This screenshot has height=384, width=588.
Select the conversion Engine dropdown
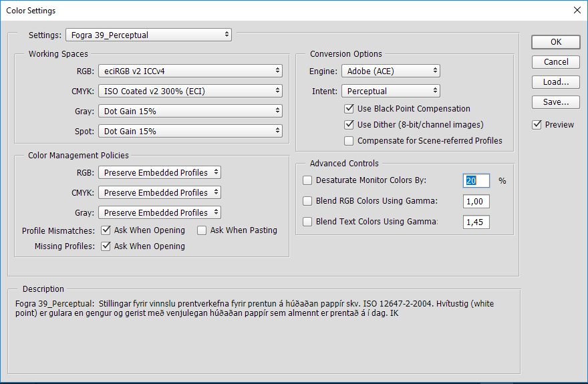tap(391, 71)
